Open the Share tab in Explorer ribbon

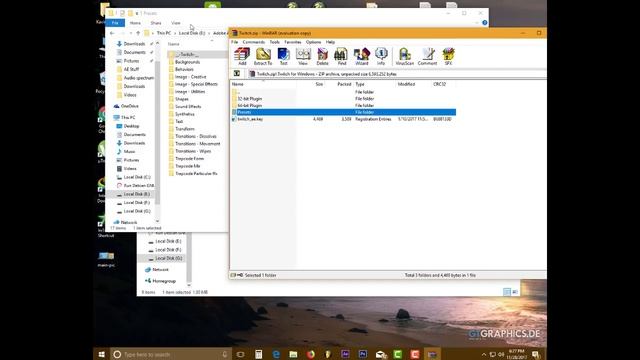click(x=156, y=23)
